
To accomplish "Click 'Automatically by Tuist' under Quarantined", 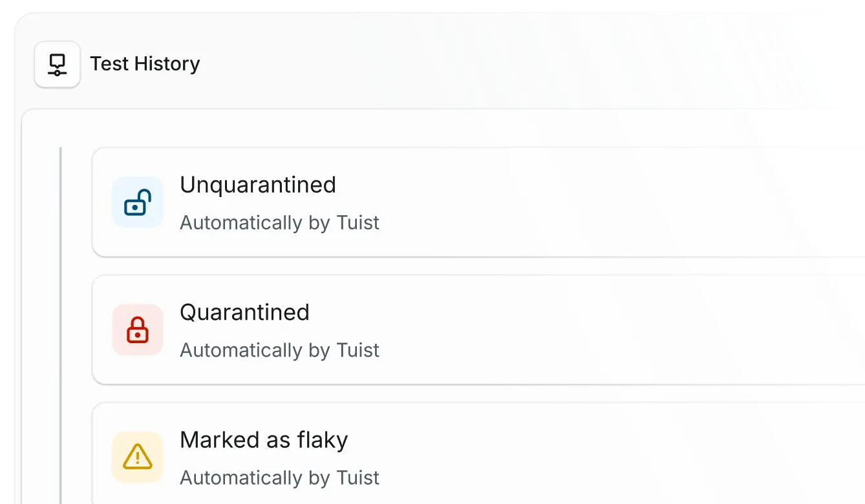I will [279, 350].
